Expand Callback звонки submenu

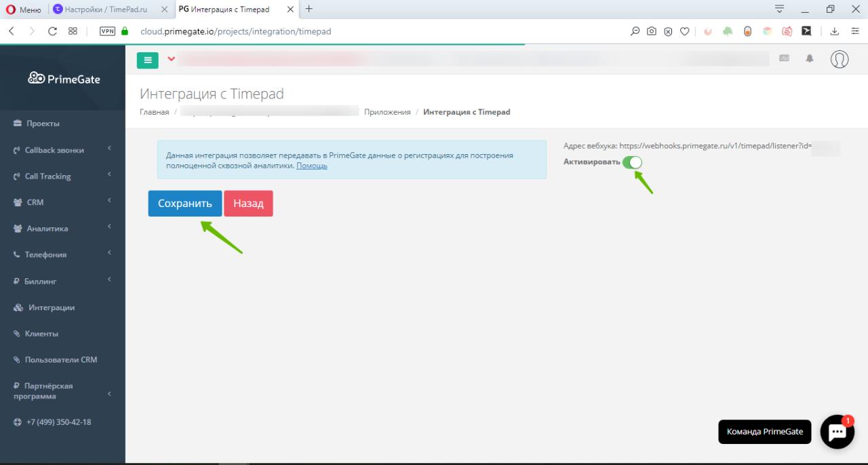(x=62, y=150)
